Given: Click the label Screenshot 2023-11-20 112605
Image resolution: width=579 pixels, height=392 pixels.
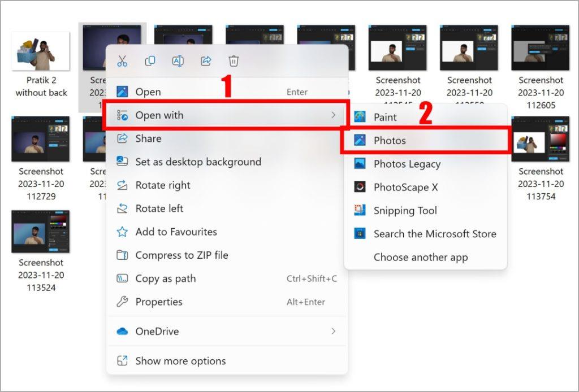Looking at the screenshot, I should point(541,93).
